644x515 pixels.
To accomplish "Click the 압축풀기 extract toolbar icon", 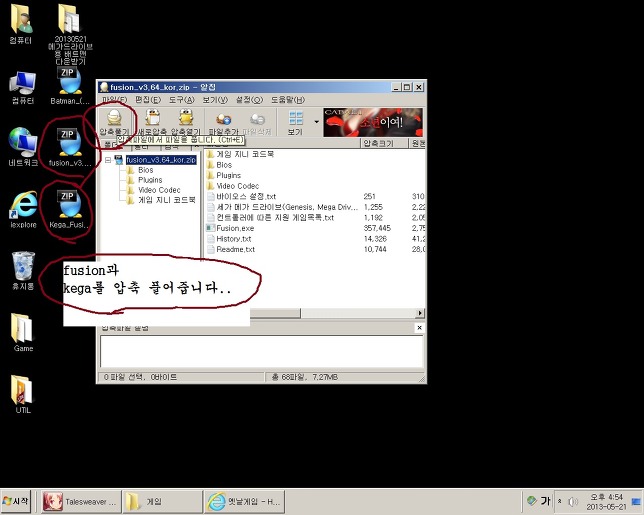I will [115, 122].
